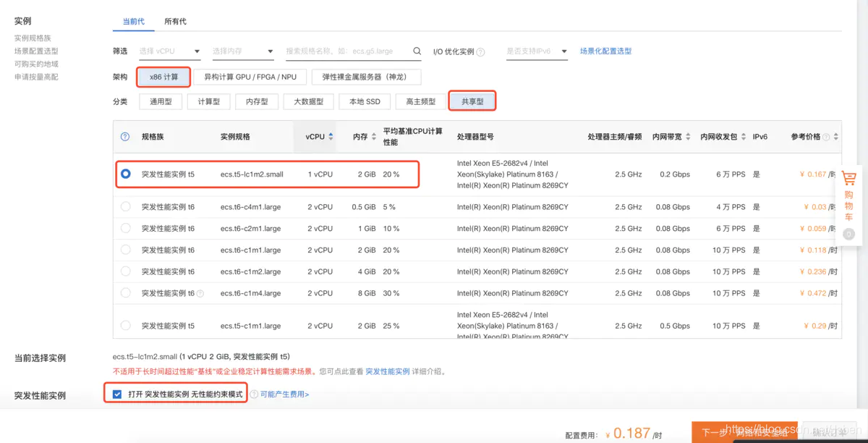Choose 弹性裸金属服务器（神龙） architecture
This screenshot has height=443, width=868.
366,77
